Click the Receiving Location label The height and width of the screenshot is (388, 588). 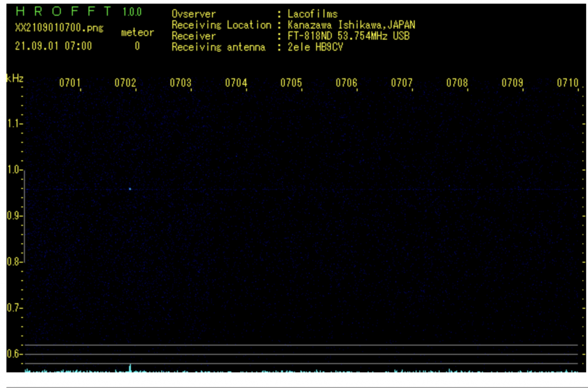tap(221, 25)
